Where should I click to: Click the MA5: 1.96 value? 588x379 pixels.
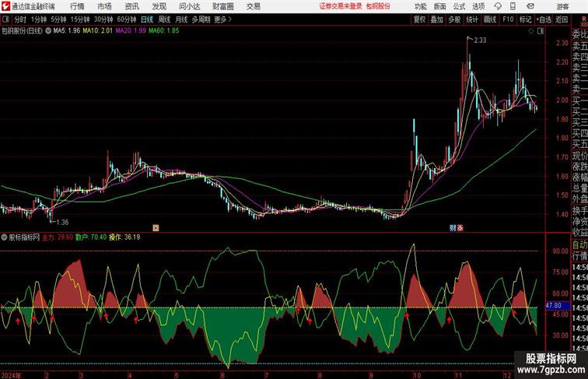click(66, 31)
